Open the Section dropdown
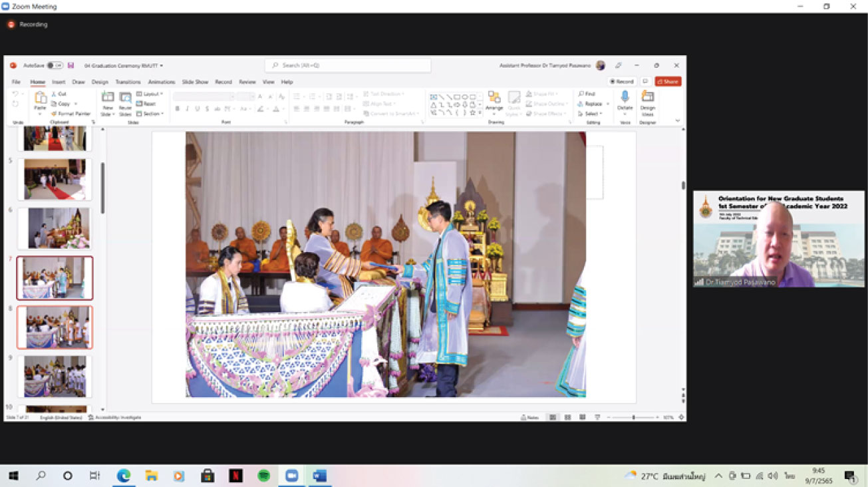868x487 pixels. [x=150, y=114]
